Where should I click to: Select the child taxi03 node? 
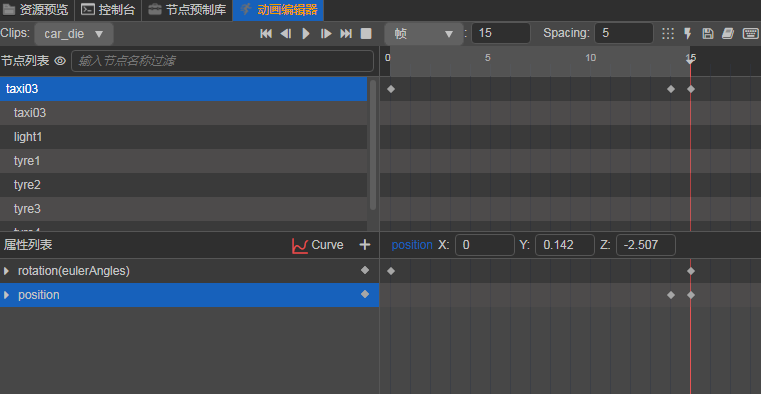pyautogui.click(x=183, y=113)
